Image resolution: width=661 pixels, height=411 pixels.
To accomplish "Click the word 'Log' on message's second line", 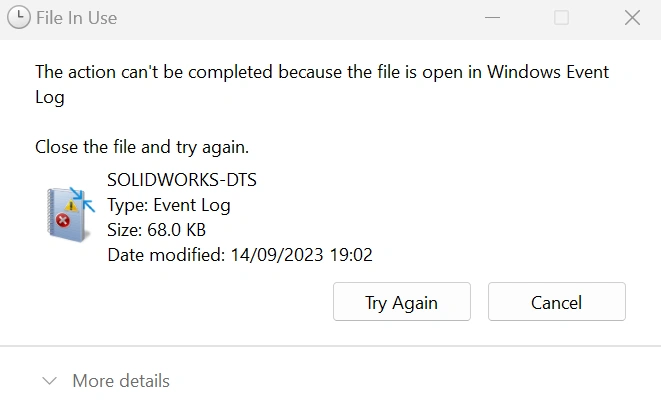I will (x=49, y=98).
